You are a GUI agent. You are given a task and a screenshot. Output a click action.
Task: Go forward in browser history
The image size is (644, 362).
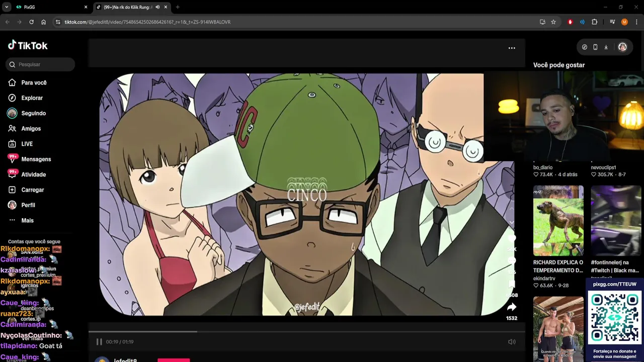(20, 22)
